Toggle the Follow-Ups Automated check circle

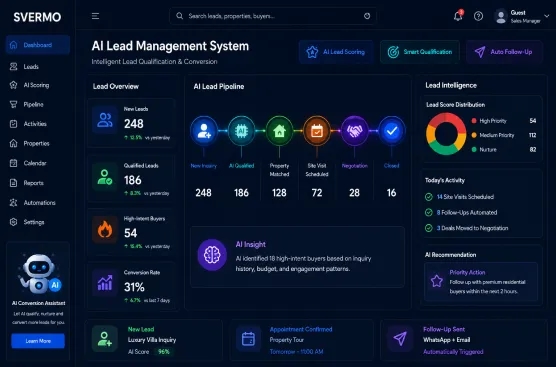click(x=429, y=212)
